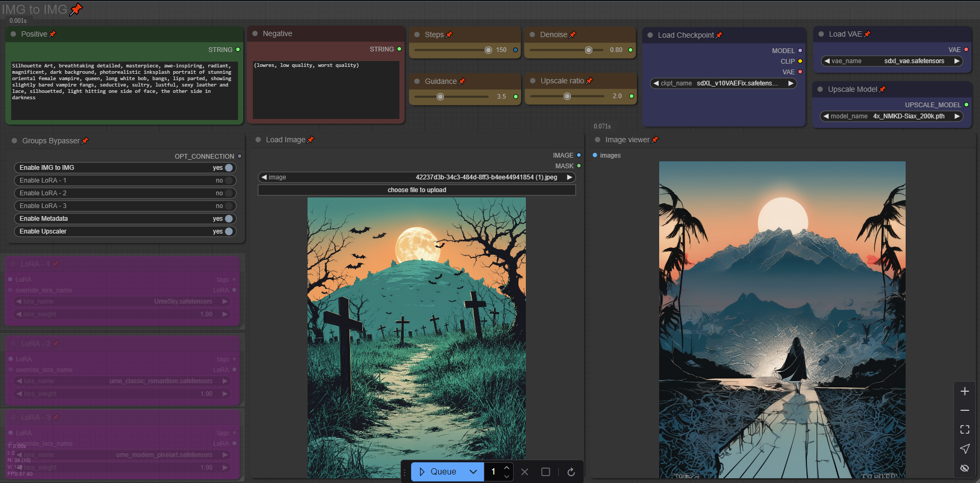Screen dimensions: 980x483
Task: Open the Queue button dropdown chevron
Action: pos(473,472)
